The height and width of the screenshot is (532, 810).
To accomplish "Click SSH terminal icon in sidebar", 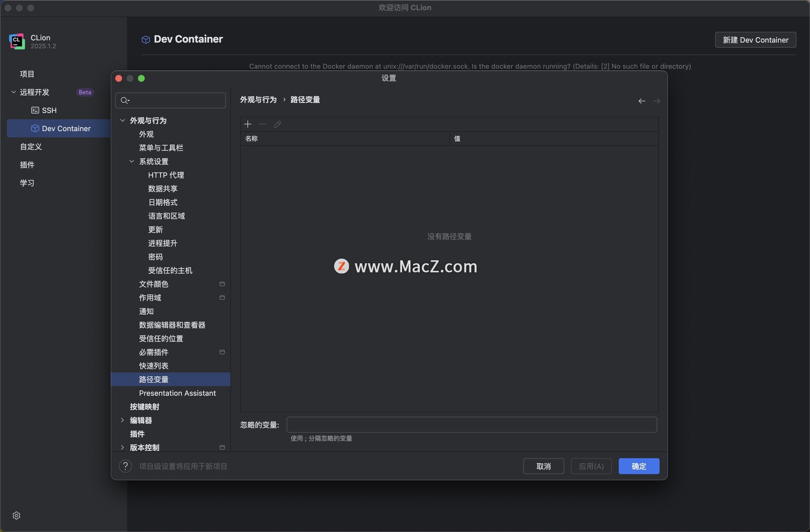I will 35,110.
